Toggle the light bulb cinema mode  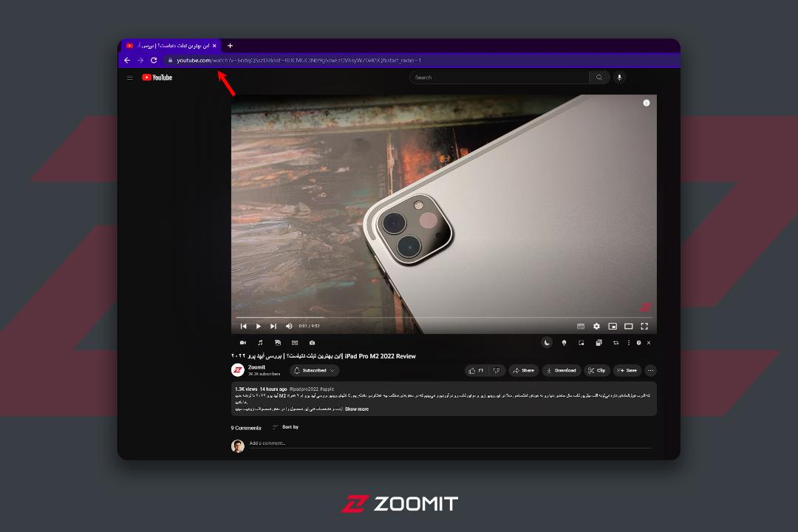(564, 343)
